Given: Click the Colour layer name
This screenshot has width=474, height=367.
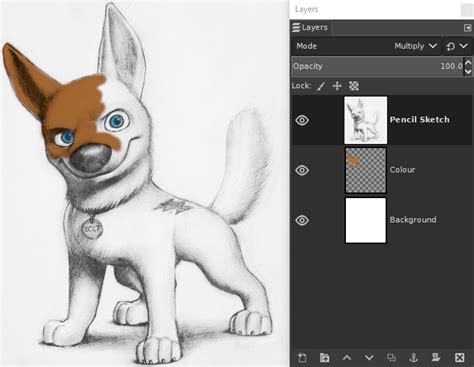Looking at the screenshot, I should 402,170.
